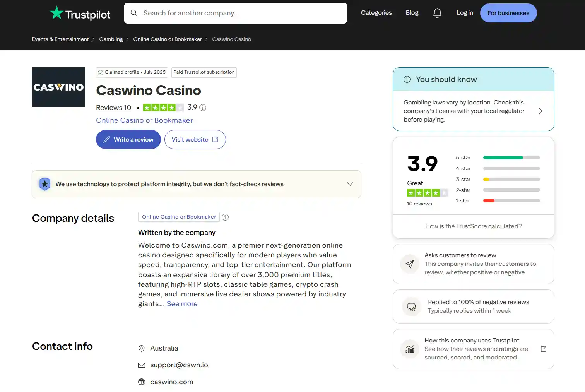The width and height of the screenshot is (585, 392).
Task: Open the Blog menu item
Action: pyautogui.click(x=412, y=13)
